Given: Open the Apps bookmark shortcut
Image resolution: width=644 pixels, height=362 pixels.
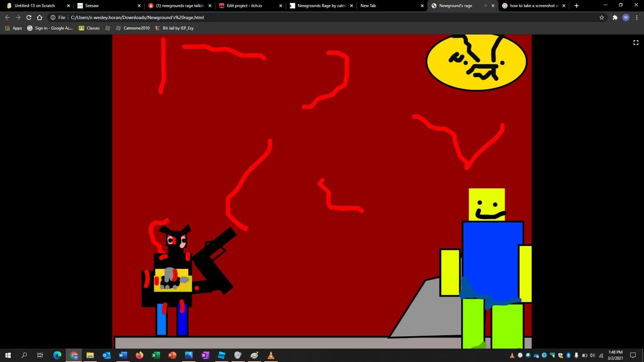Looking at the screenshot, I should tap(14, 28).
